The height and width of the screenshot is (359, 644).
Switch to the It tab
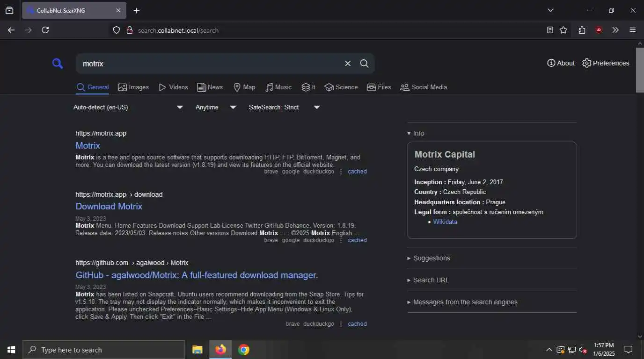[x=308, y=87]
